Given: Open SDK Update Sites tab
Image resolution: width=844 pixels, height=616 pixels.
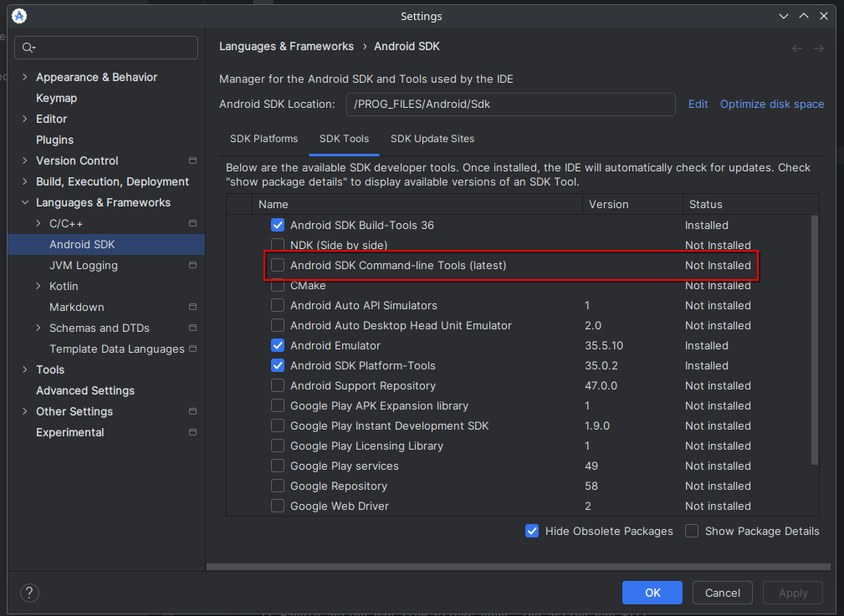Looking at the screenshot, I should coord(432,139).
